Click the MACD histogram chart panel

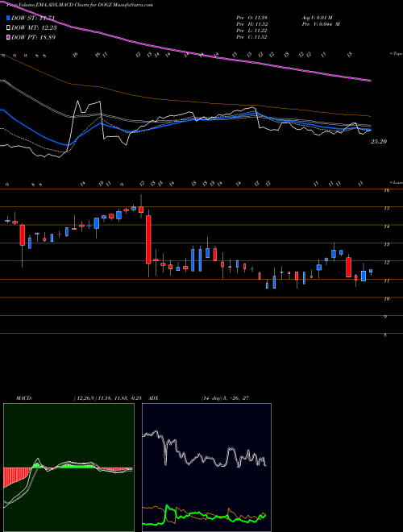point(69,468)
